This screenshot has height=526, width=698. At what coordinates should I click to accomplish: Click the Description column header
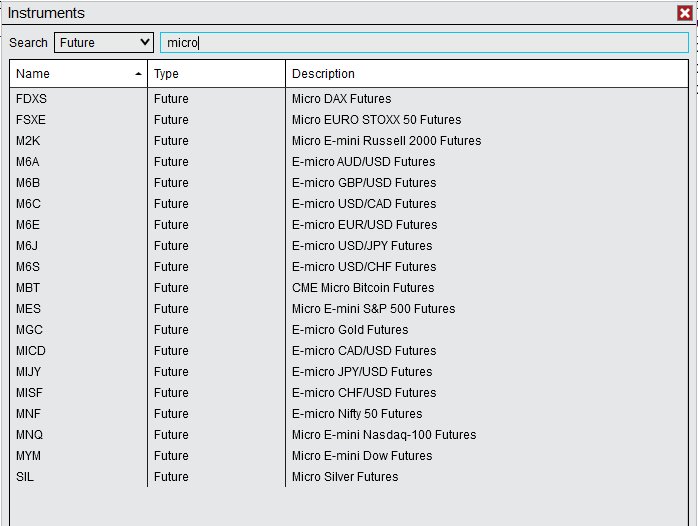pos(486,74)
